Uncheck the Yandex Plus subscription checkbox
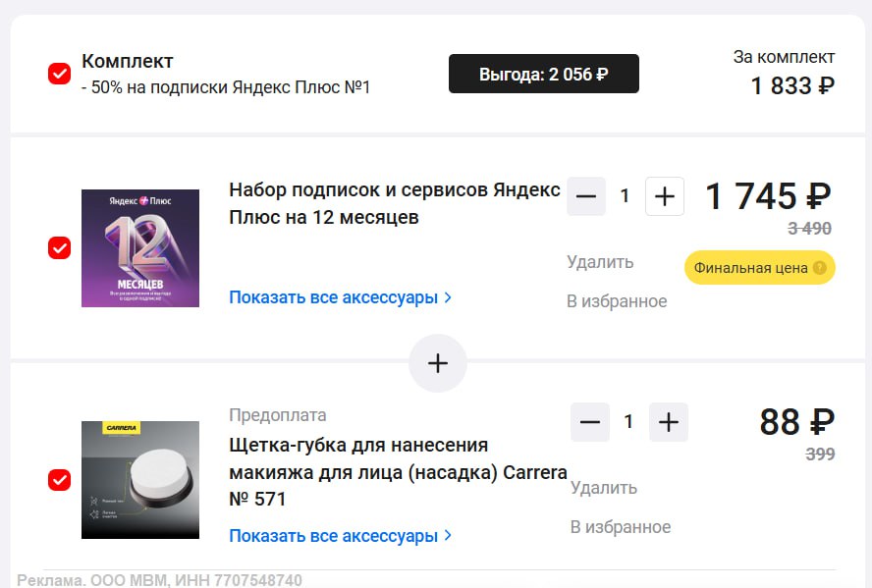 point(59,248)
